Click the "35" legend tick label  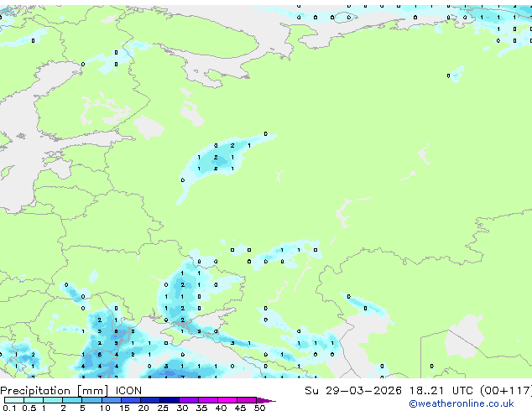[201, 408]
